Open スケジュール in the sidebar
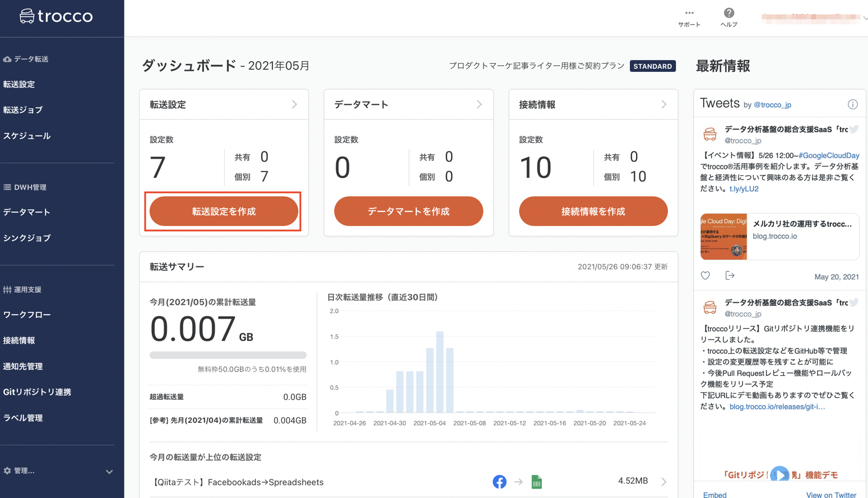Viewport: 868px width, 498px height. [x=27, y=136]
